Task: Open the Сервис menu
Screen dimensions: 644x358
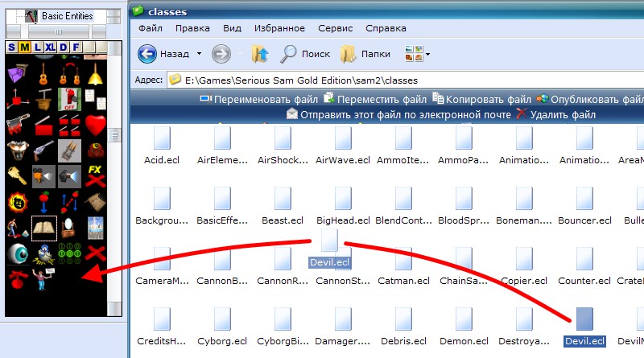Action: [335, 28]
